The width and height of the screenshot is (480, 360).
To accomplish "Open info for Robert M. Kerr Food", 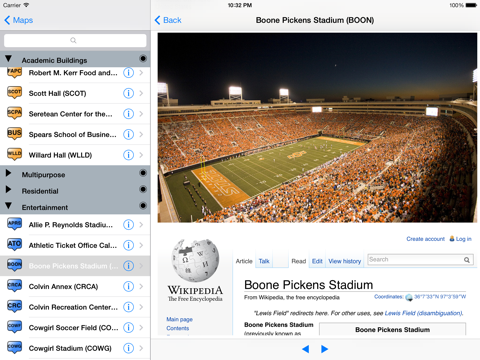I will (128, 73).
